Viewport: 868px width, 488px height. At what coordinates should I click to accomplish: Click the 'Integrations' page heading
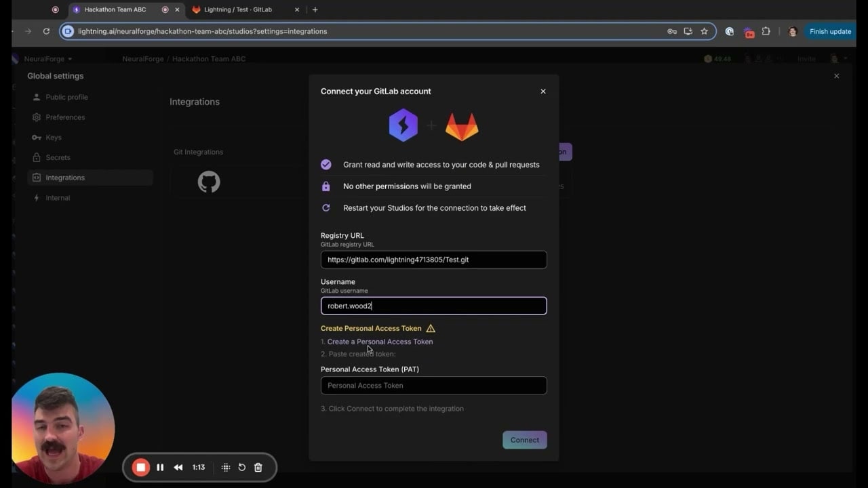pyautogui.click(x=195, y=102)
